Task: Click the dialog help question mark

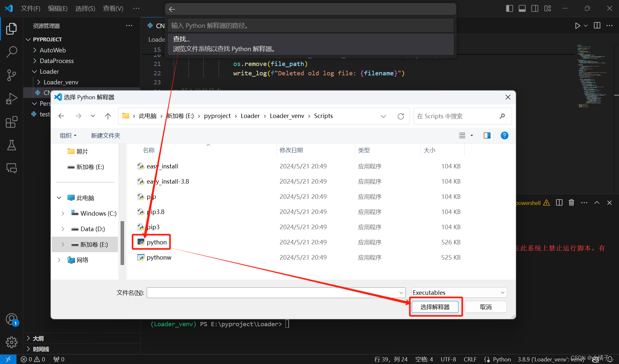Action: pyautogui.click(x=504, y=135)
